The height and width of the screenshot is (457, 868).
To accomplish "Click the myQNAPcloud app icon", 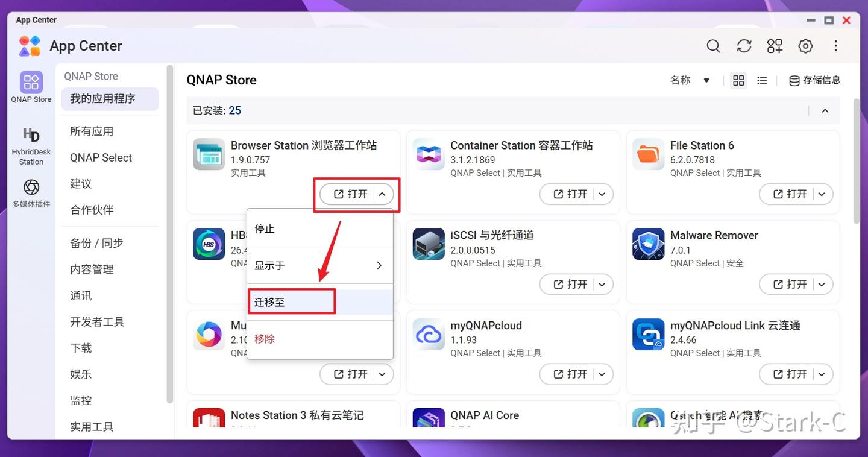I will coord(429,334).
